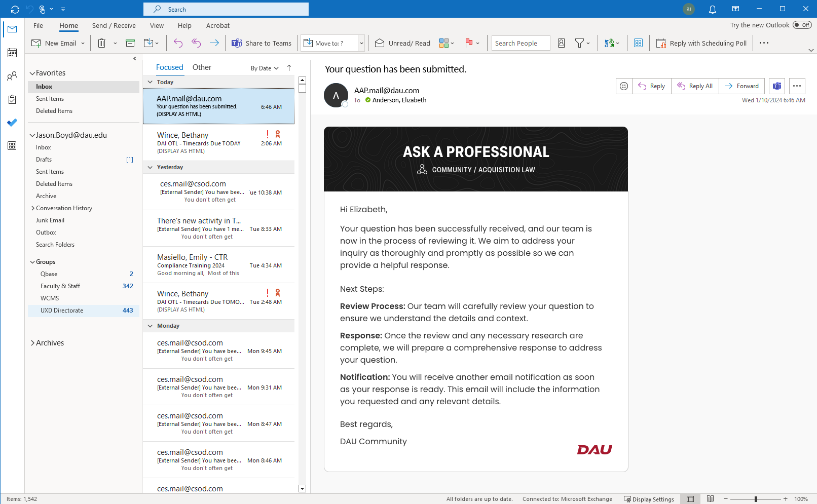Click the Follow Up flag icon
Image resolution: width=817 pixels, height=504 pixels.
[x=469, y=43]
